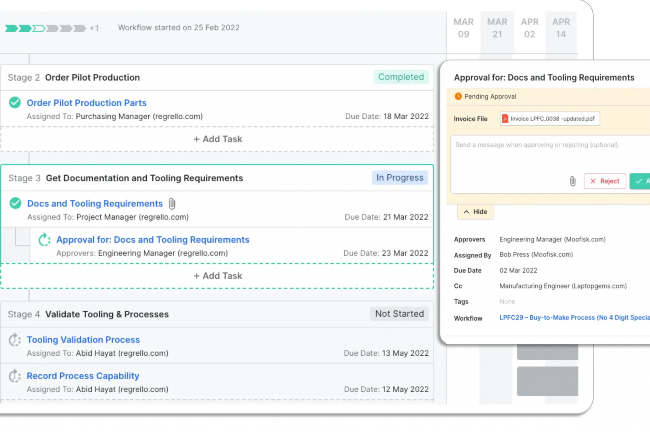Open Approval for: Docs and Tooling Requirements link
650x433 pixels.
click(153, 239)
